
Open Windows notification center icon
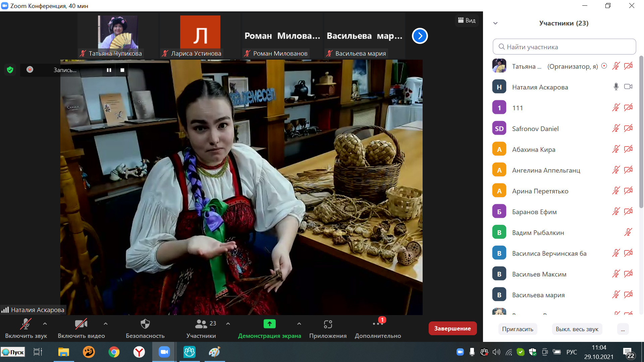tap(629, 353)
